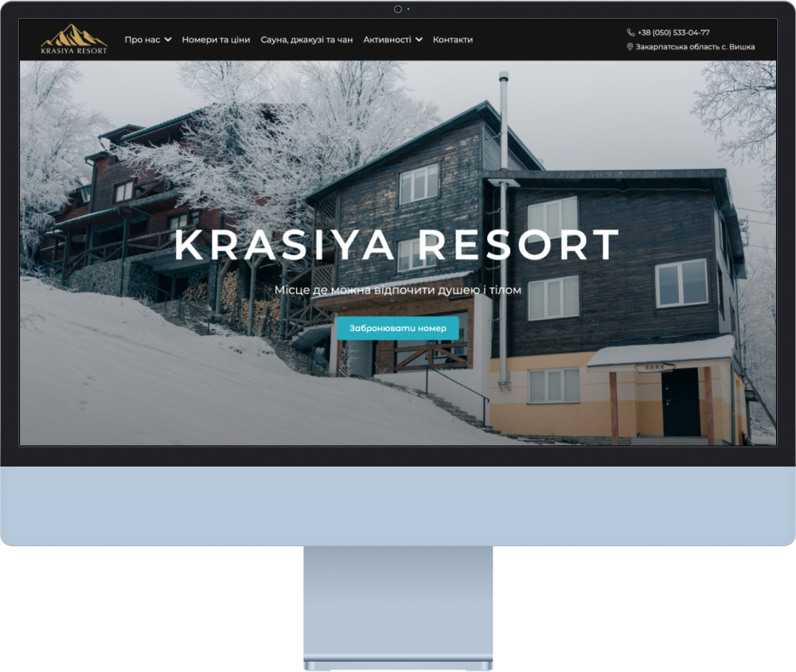Click the iMac webcam at top bezel
The image size is (796, 672).
pyautogui.click(x=397, y=9)
